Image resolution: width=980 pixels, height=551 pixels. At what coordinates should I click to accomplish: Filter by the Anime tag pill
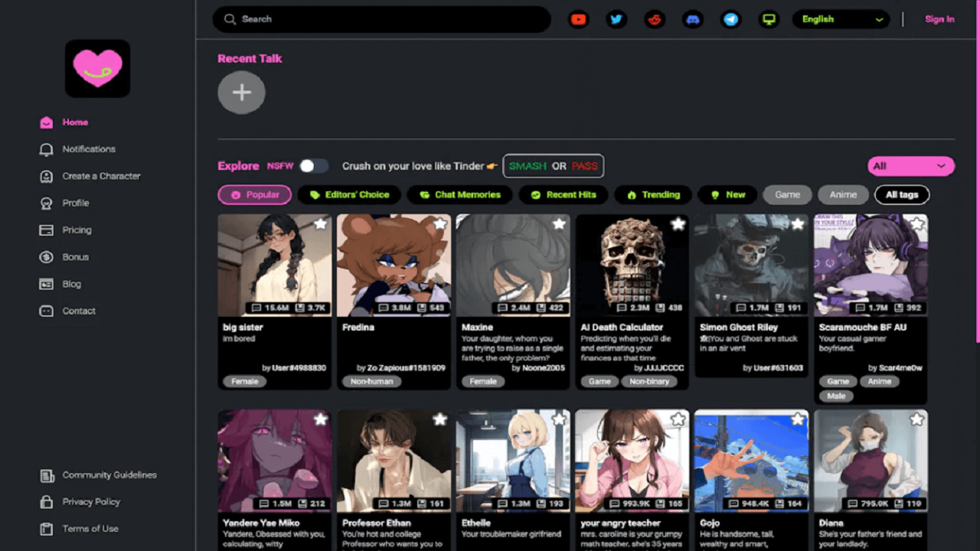pos(843,194)
